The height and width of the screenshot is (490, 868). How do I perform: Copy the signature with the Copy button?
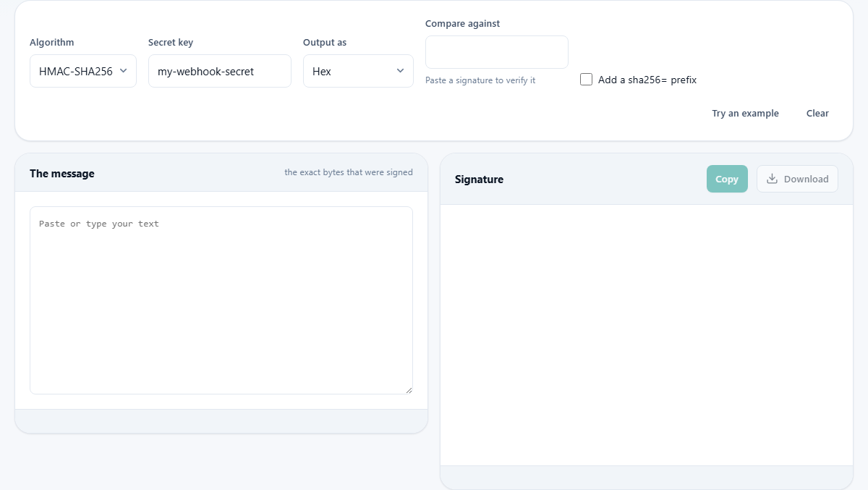[x=727, y=179]
